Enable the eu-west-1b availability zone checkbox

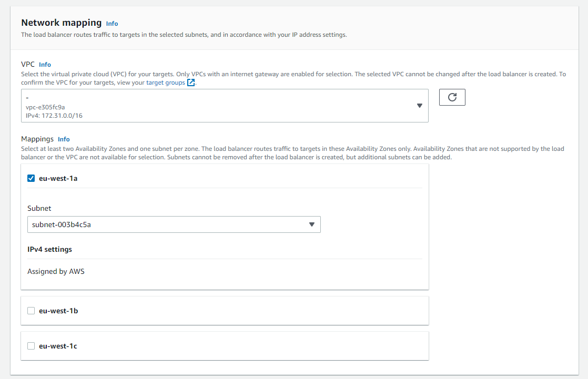tap(31, 311)
